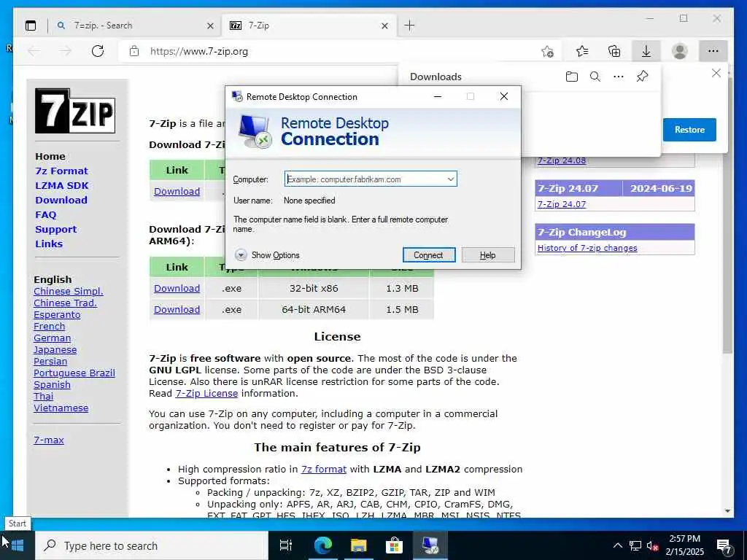Go back using the browser back arrow
Viewport: 747px width, 560px height.
click(x=34, y=51)
